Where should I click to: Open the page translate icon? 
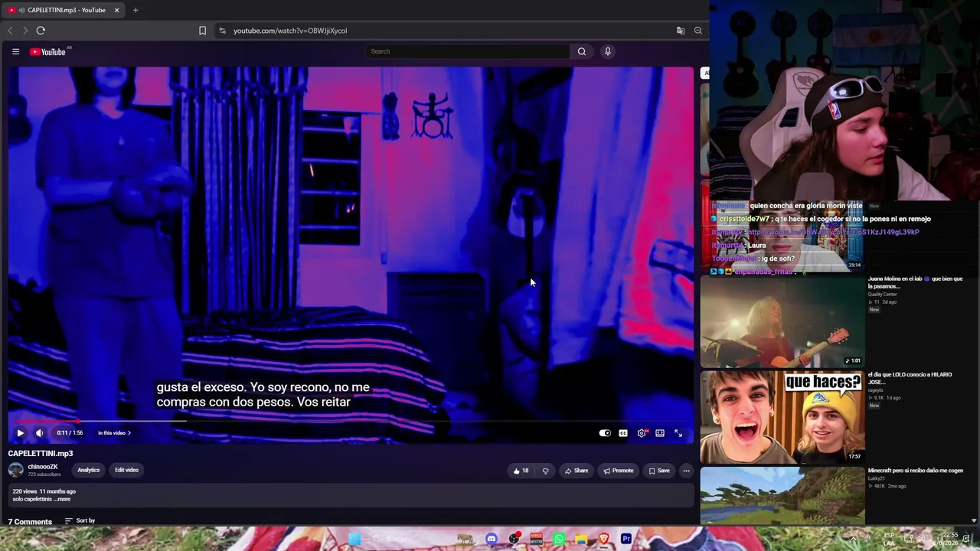coord(681,31)
